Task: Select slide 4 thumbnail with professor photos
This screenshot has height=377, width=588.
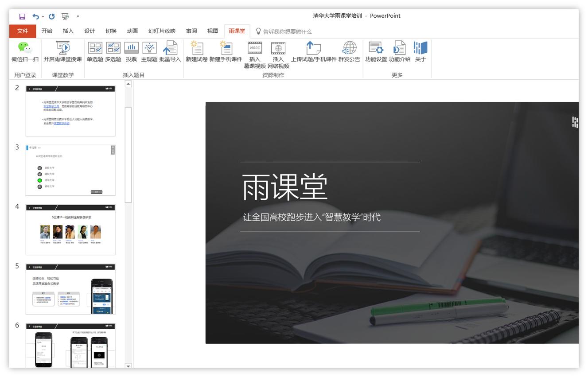Action: (70, 229)
